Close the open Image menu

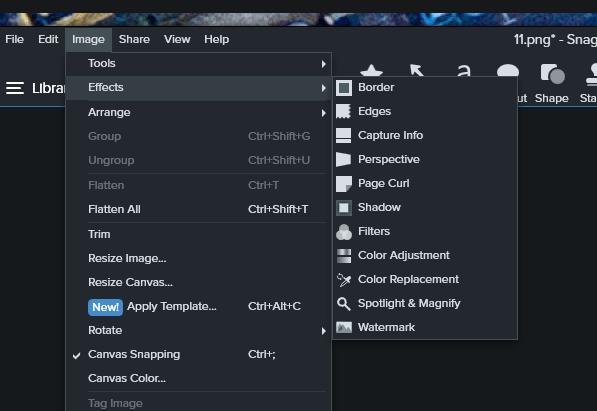pos(88,40)
